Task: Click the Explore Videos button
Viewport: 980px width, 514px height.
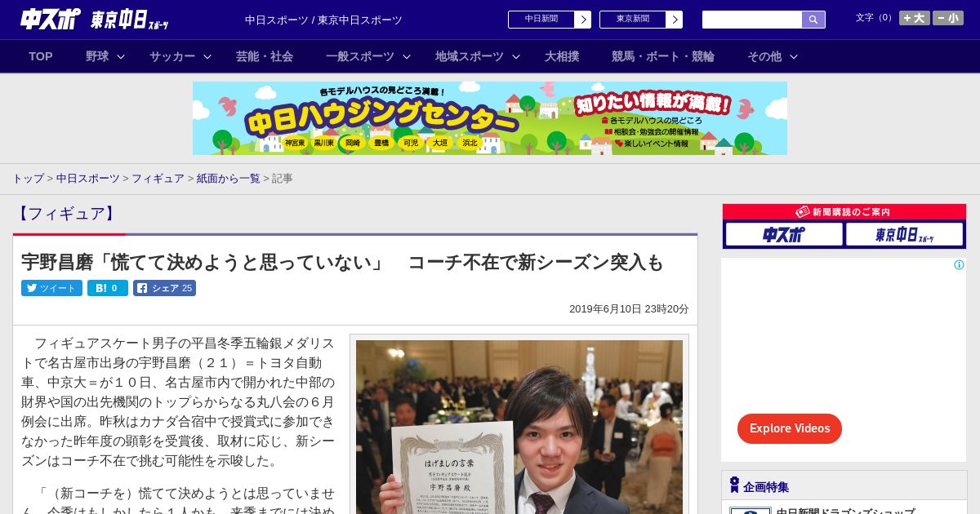Action: (790, 428)
